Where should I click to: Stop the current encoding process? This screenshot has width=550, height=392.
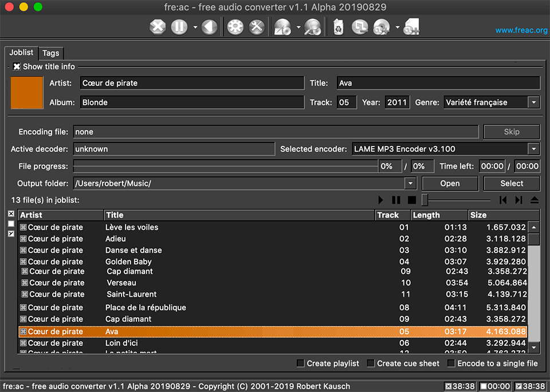tap(158, 26)
